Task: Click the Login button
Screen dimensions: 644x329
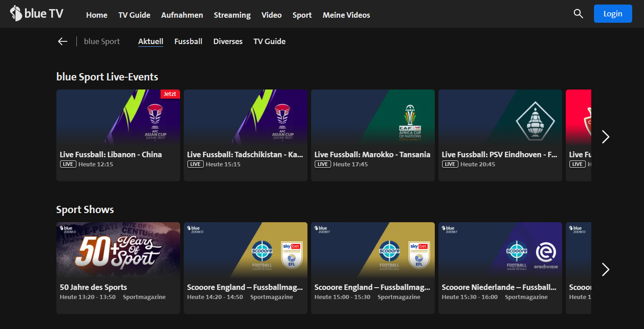Action: [613, 14]
